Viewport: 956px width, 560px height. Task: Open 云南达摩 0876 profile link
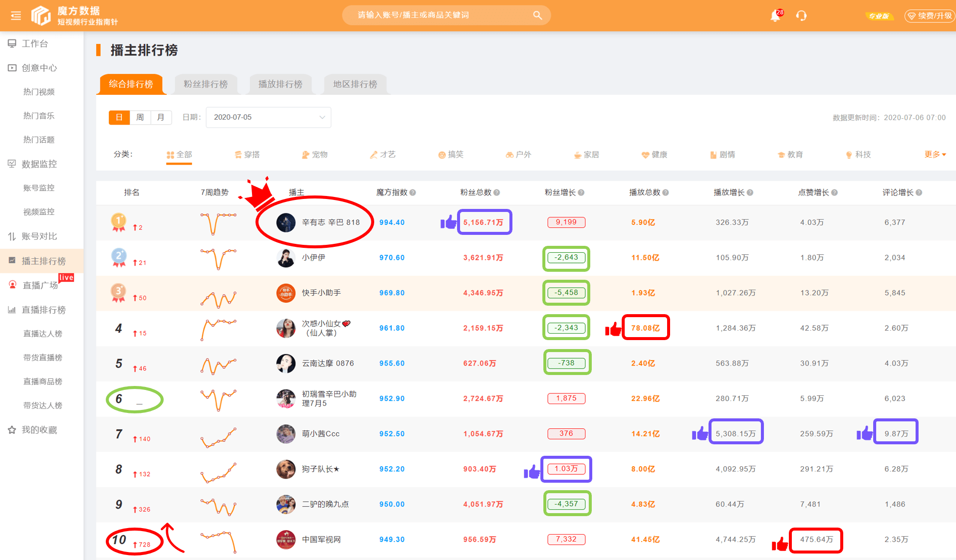(x=328, y=364)
